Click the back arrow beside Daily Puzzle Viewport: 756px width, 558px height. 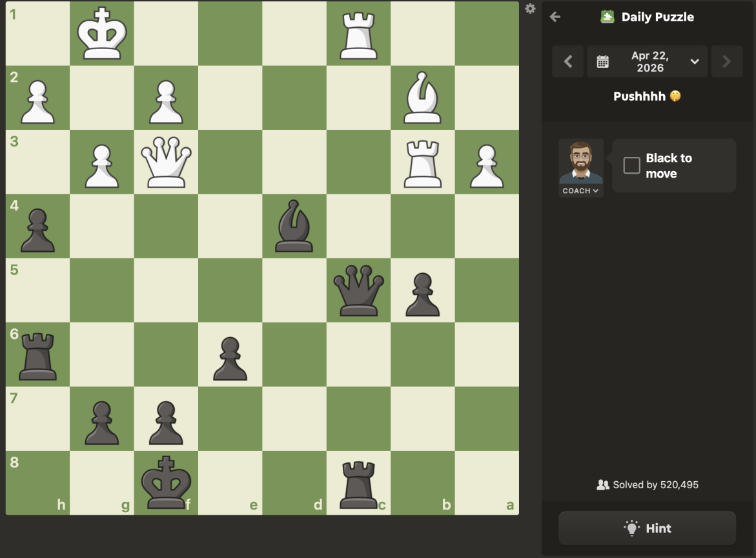pos(555,17)
